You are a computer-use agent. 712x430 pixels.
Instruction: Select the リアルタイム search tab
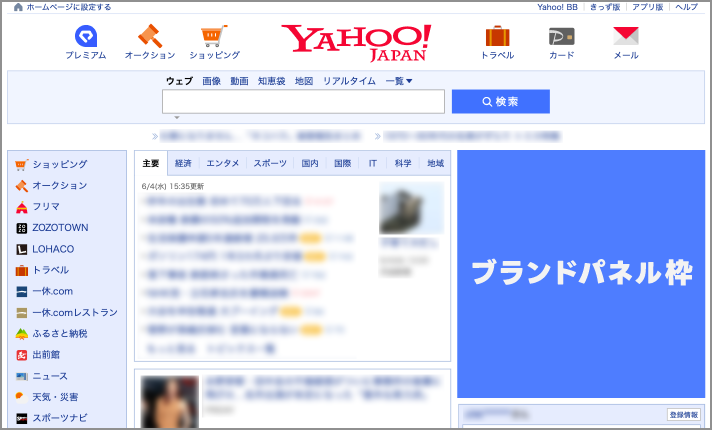pos(349,81)
